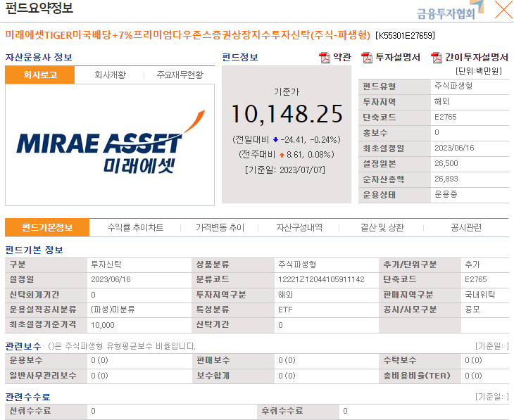Click the 특성분류 value ETF

(285, 310)
